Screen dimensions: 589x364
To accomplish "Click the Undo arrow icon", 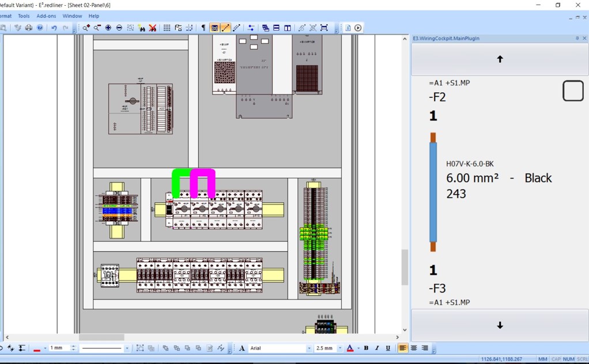I will pyautogui.click(x=54, y=28).
